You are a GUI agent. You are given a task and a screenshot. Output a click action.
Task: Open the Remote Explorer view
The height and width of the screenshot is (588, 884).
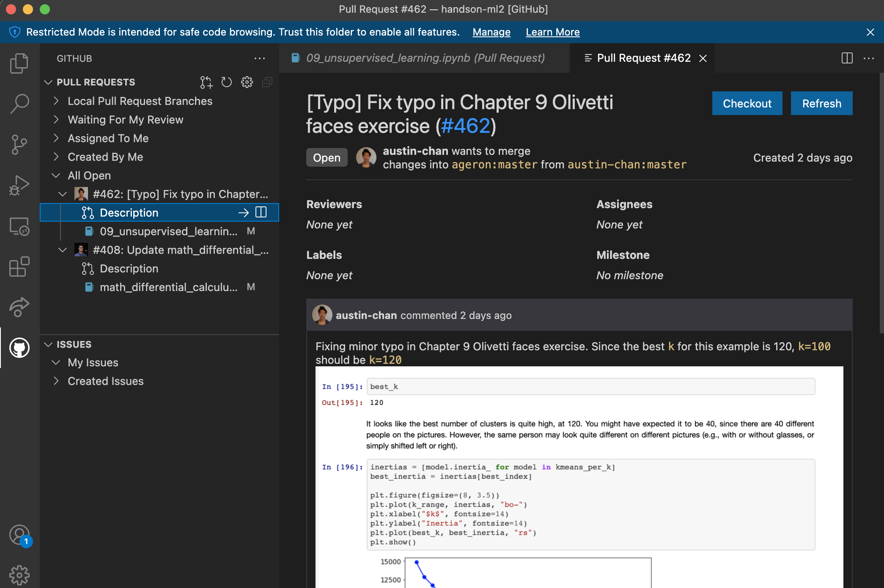coord(19,226)
